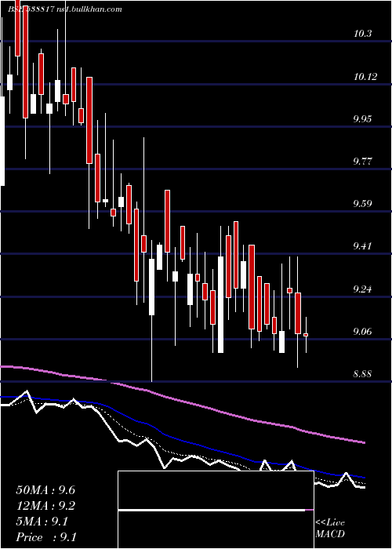The image size is (392, 549).
Task: Click the 5MA : 9.1 readout
Action: pyautogui.click(x=42, y=522)
